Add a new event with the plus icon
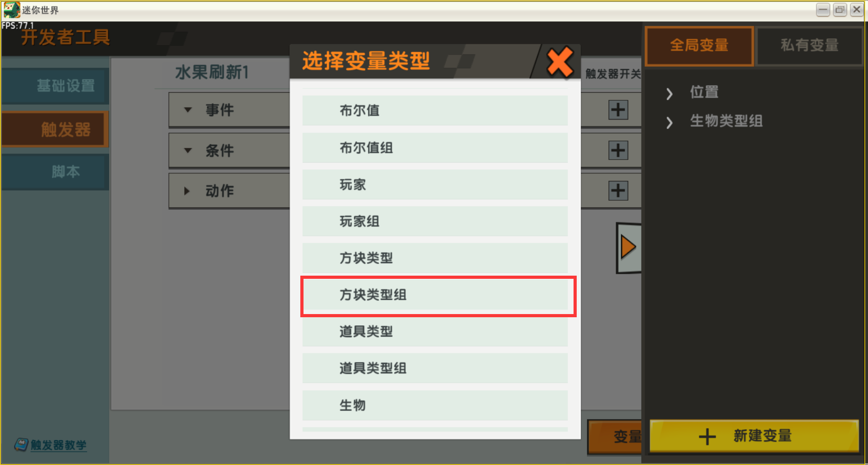868x465 pixels. (618, 110)
